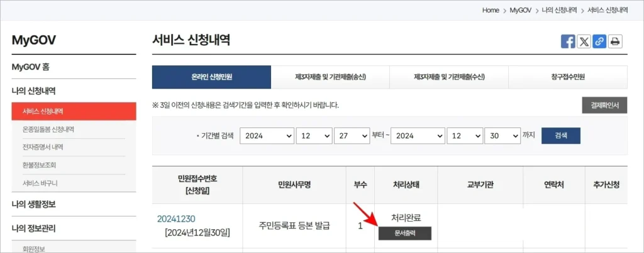Screen dimensions: 644x253
Task: Click the 검색 search button
Action: tap(560, 136)
